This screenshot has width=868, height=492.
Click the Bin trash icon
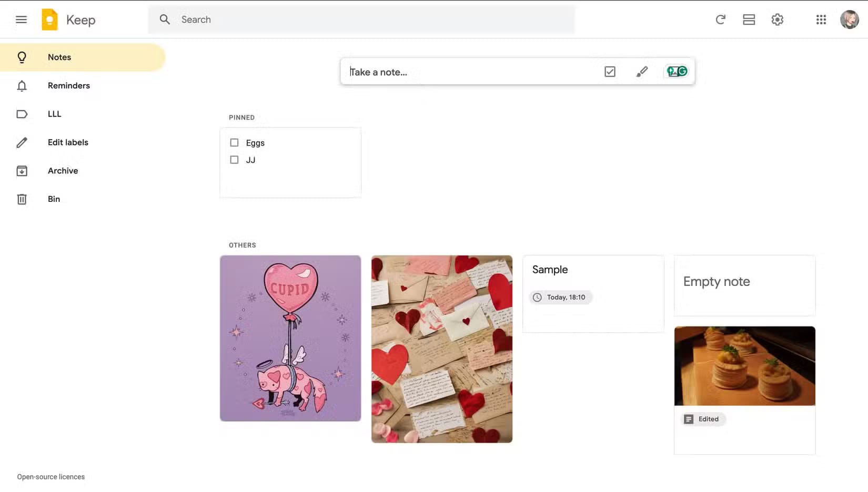pyautogui.click(x=22, y=199)
